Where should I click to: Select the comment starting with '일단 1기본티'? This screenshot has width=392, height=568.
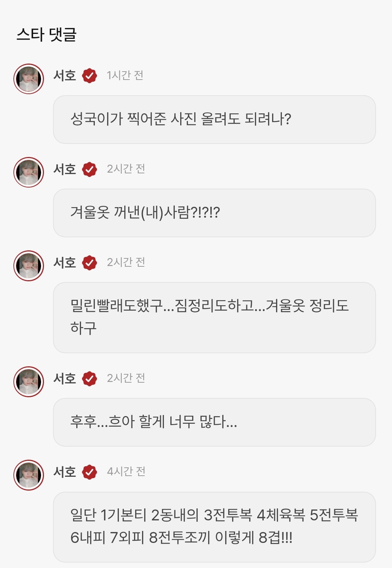point(214,527)
